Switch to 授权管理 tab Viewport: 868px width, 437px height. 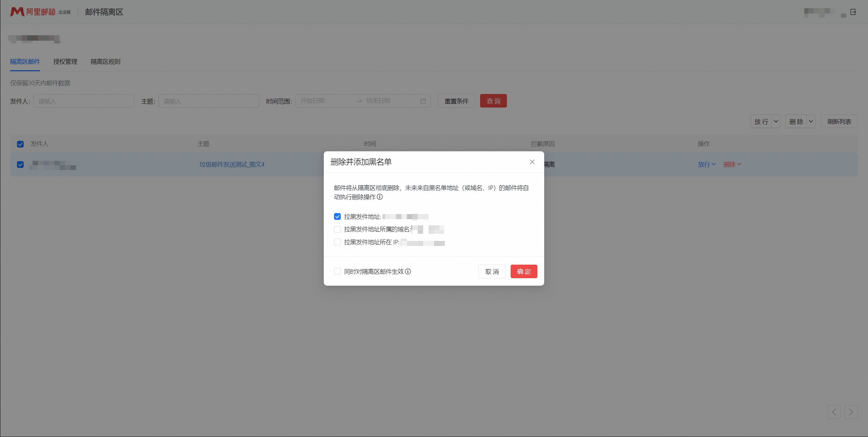coord(65,62)
